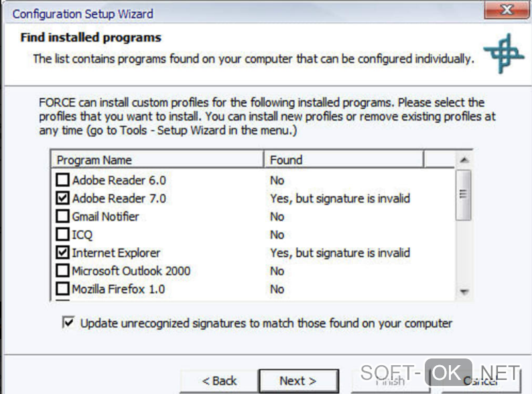Tick the ICQ program checkbox
Screen dimensions: 532x394
click(x=62, y=235)
